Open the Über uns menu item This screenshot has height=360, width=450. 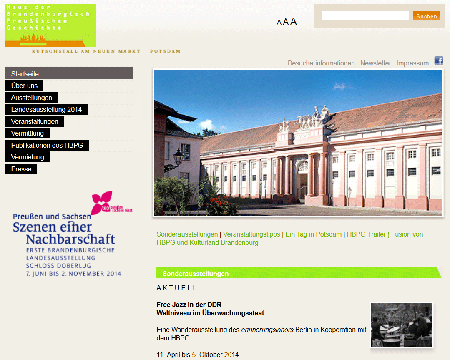24,86
